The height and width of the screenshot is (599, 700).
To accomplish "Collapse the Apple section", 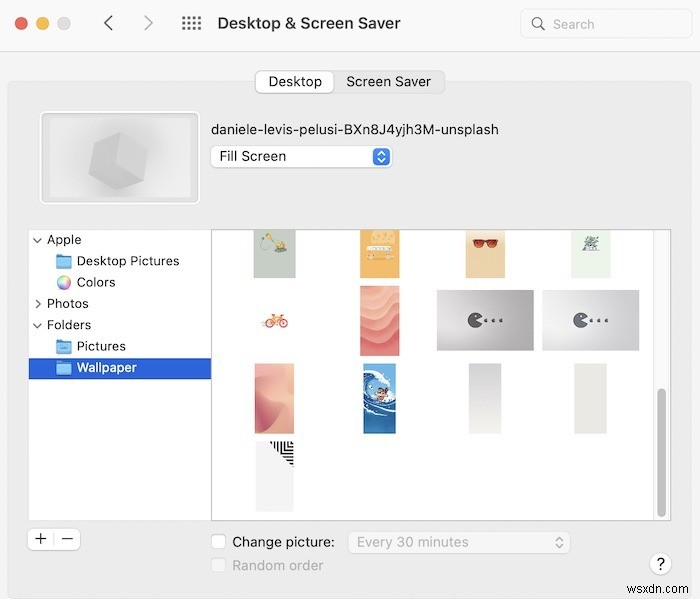I will (x=38, y=240).
